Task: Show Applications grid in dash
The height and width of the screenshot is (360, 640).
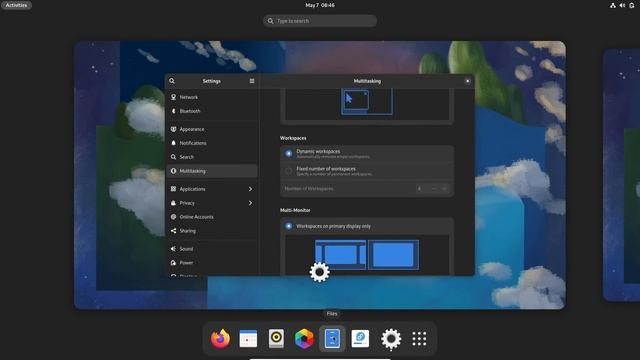Action: [x=419, y=338]
